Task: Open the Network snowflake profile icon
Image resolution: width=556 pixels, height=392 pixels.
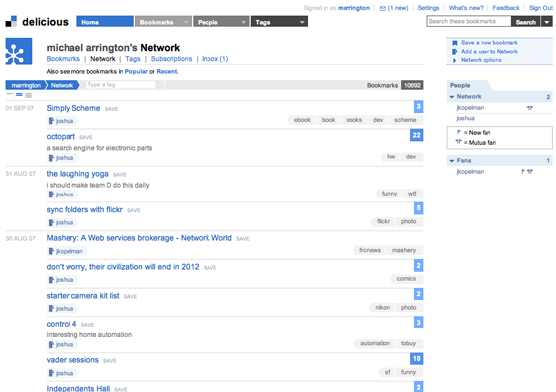Action: pyautogui.click(x=19, y=51)
